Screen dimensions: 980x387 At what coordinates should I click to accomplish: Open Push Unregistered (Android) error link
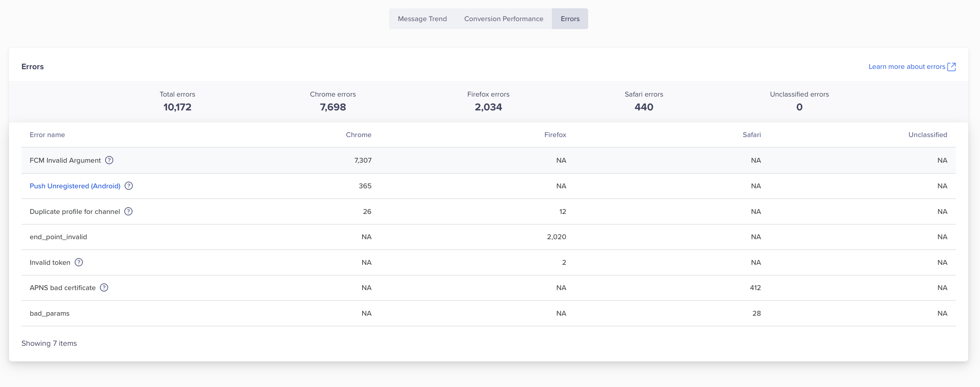(75, 186)
